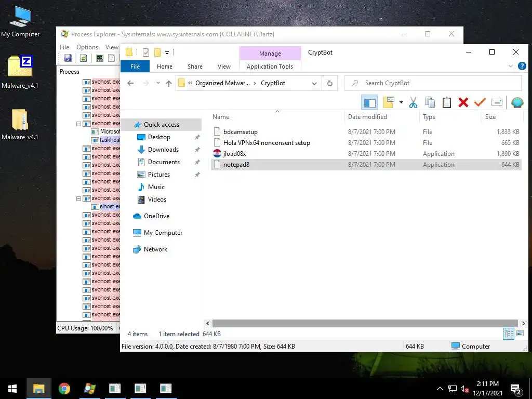Click the Classic Shell seashell icon
This screenshot has width=532, height=399.
(x=517, y=102)
